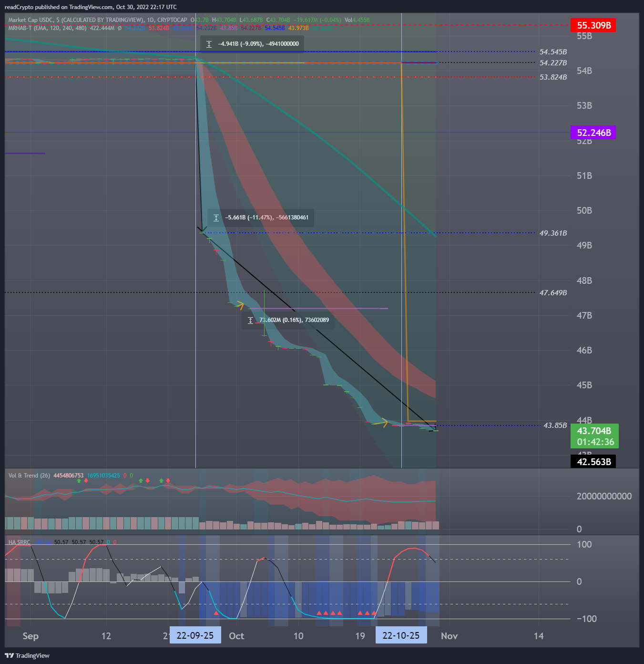This screenshot has height=664, width=644.
Task: Select the red 55.309B price label
Action: coord(593,25)
